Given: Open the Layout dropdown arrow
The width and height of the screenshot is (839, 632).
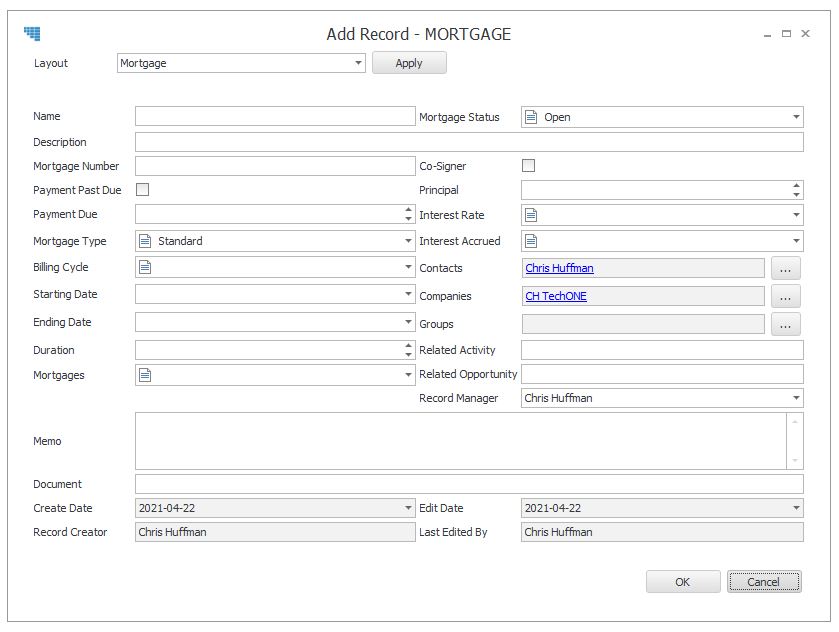Looking at the screenshot, I should 358,63.
